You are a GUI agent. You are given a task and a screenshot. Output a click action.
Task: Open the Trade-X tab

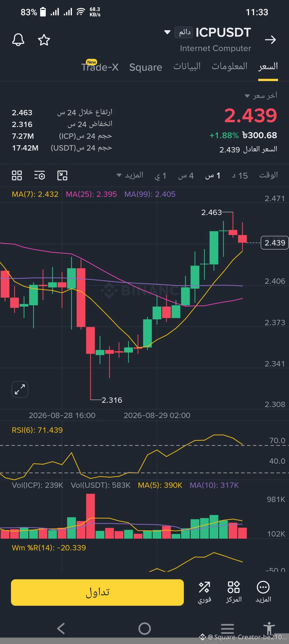(100, 67)
